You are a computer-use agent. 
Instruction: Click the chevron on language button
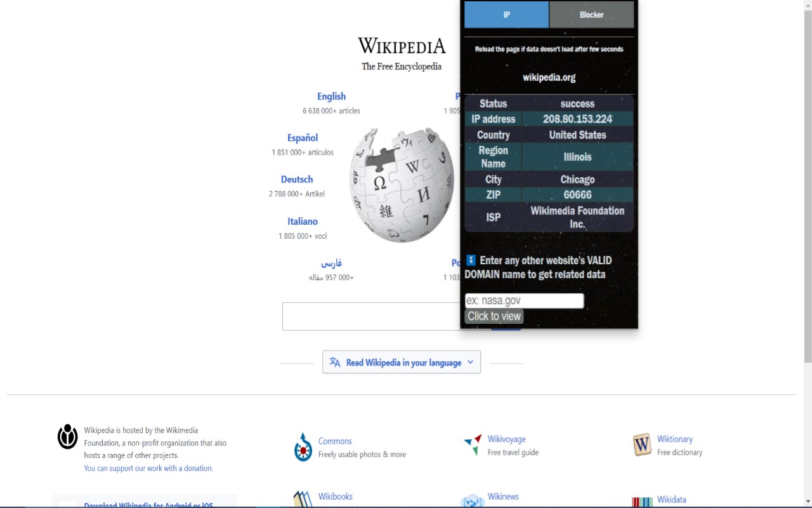click(470, 362)
